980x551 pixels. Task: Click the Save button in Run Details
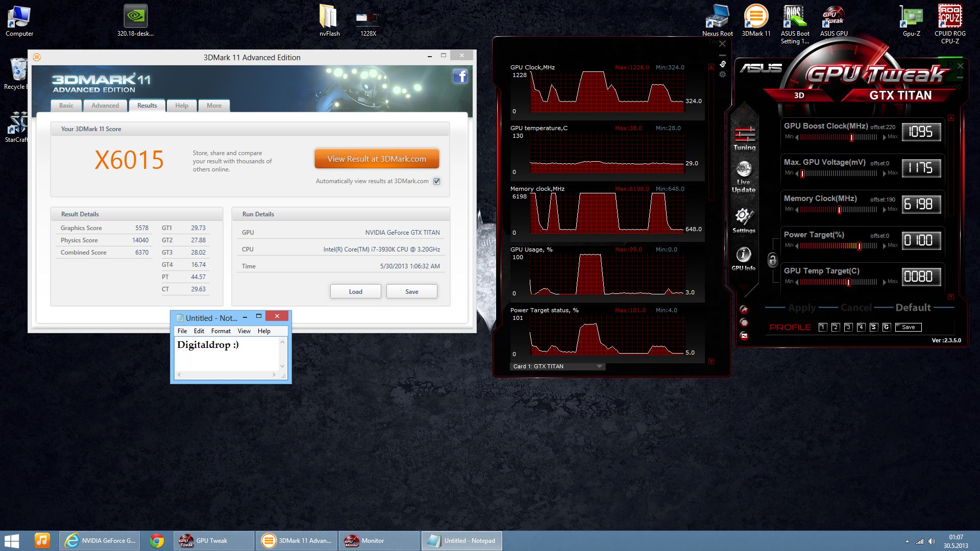(412, 291)
